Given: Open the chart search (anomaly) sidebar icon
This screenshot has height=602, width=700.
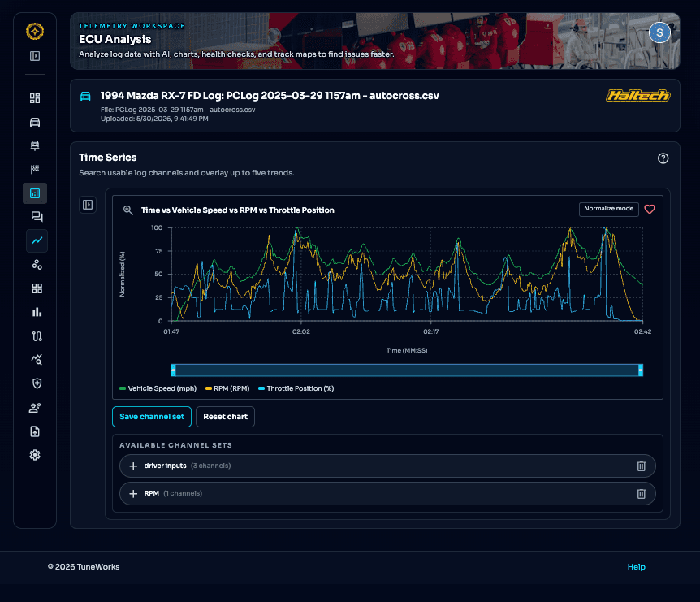Looking at the screenshot, I should tap(37, 360).
